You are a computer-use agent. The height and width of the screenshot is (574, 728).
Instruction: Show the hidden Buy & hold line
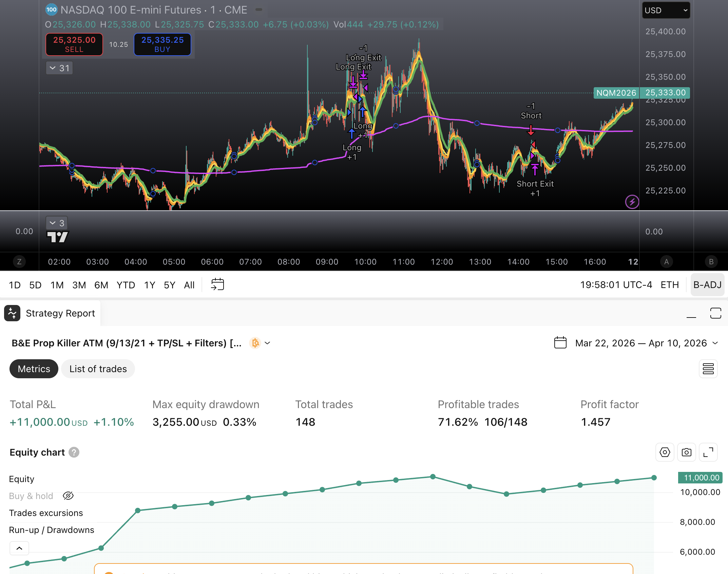(x=68, y=496)
